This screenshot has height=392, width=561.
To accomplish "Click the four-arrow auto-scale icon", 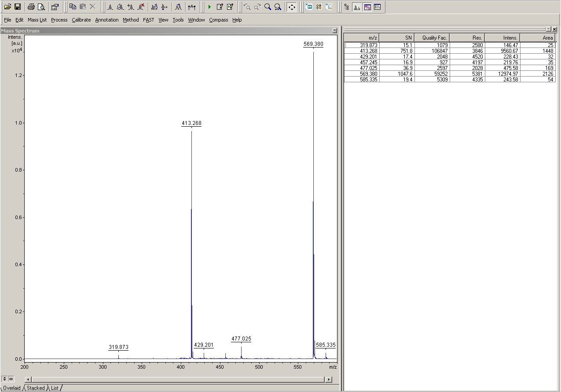I will coord(291,7).
